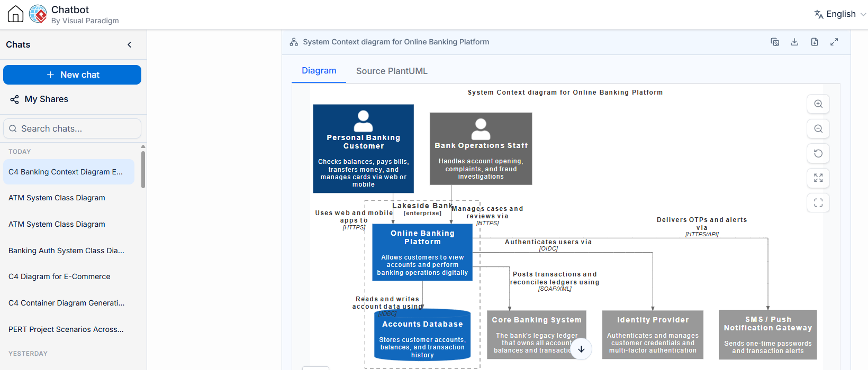Click 'Posts transactions and reconciles ledgers' label
This screenshot has height=370, width=868.
coord(555,278)
